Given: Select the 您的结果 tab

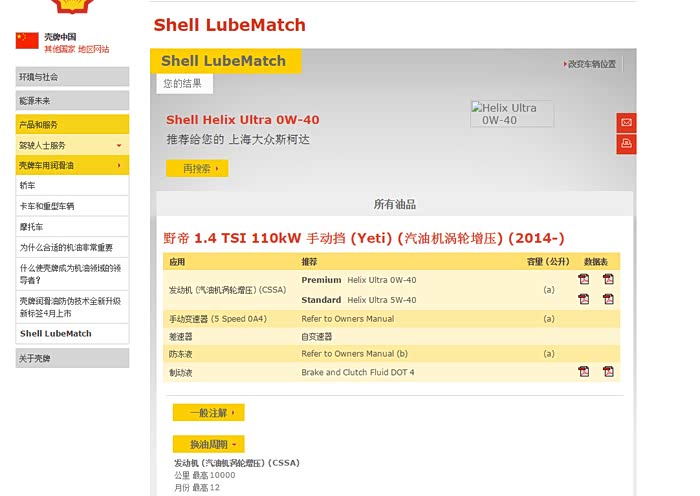Looking at the screenshot, I should [x=183, y=84].
